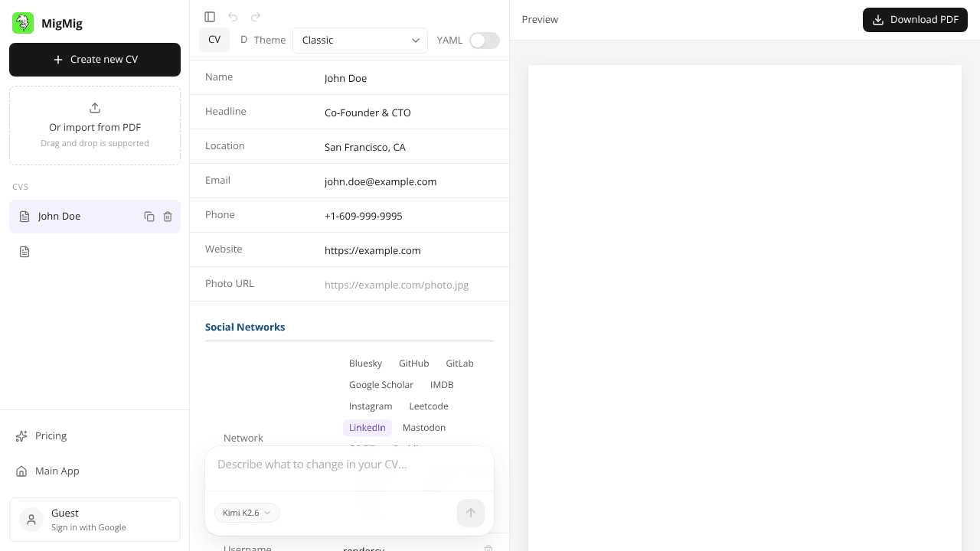980x551 pixels.
Task: Edit the Website field https://example.com
Action: point(409,250)
